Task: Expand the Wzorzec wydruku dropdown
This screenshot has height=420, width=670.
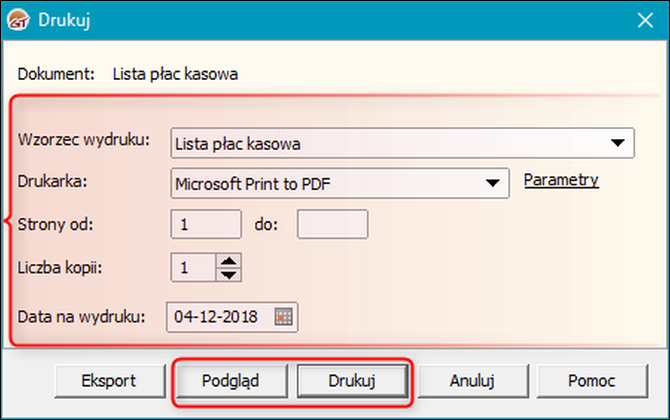Action: (618, 144)
